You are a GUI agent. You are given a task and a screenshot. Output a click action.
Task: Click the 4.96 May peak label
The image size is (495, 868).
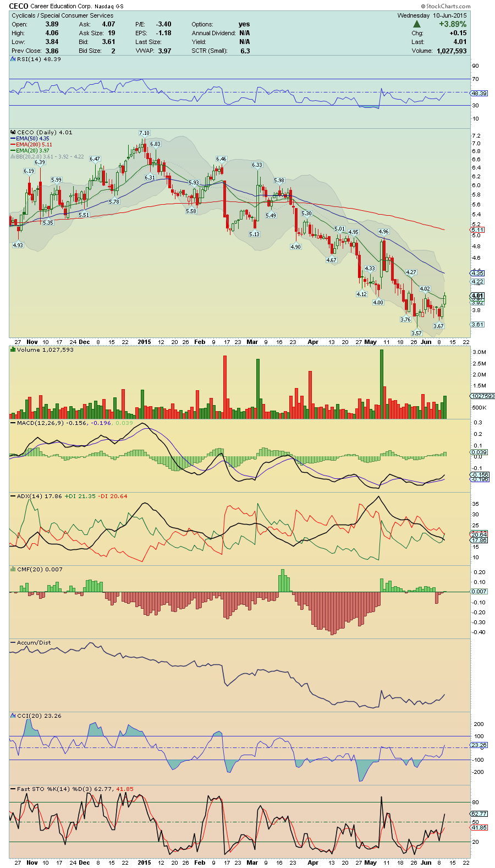[x=383, y=232]
